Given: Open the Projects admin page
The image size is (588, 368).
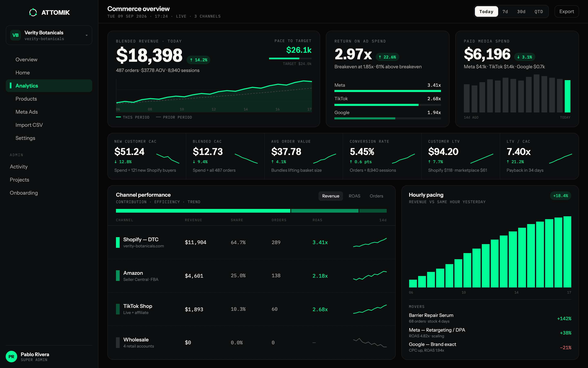Looking at the screenshot, I should tap(49, 180).
